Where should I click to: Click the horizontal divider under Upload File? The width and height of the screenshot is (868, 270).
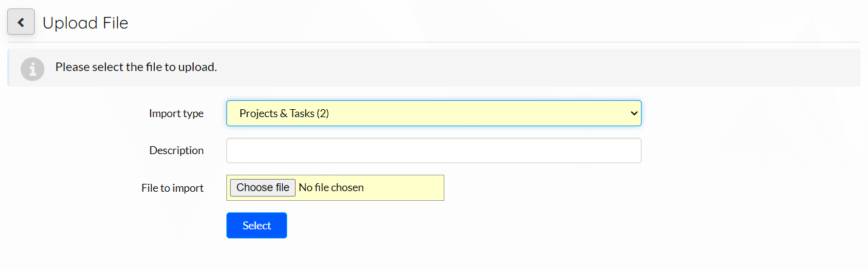coord(434,42)
